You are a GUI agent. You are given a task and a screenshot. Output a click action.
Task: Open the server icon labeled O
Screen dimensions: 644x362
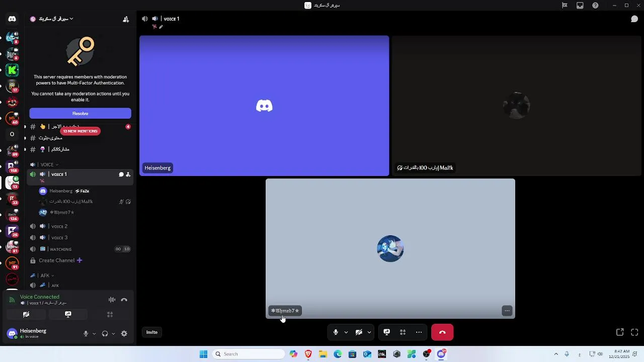[12, 134]
